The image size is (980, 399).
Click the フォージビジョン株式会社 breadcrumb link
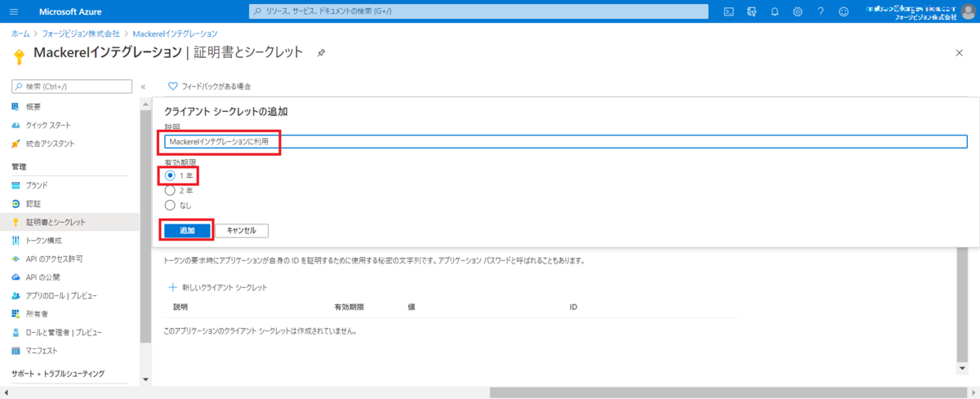(82, 33)
